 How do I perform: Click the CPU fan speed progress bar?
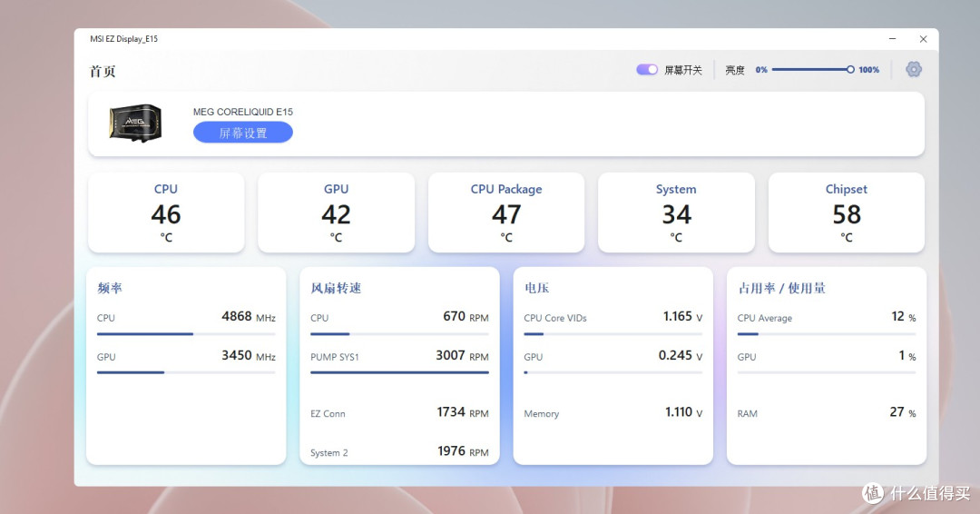pos(400,334)
